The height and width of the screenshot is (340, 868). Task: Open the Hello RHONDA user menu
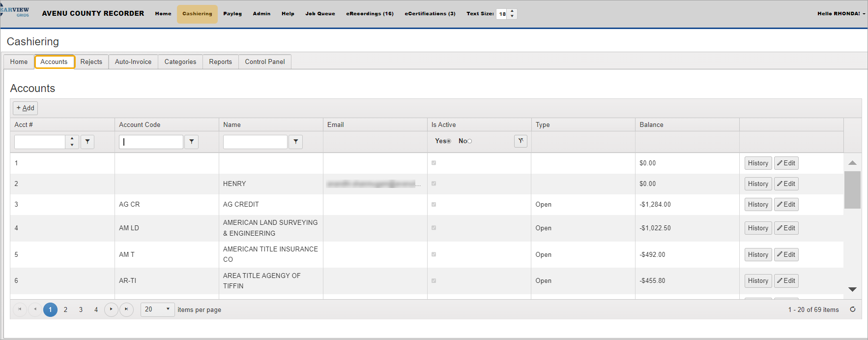point(841,14)
